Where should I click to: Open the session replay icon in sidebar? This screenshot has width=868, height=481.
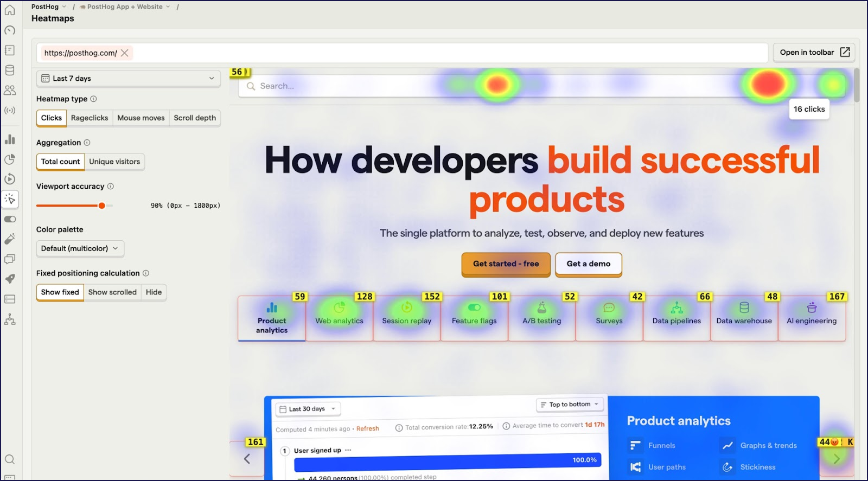(10, 179)
